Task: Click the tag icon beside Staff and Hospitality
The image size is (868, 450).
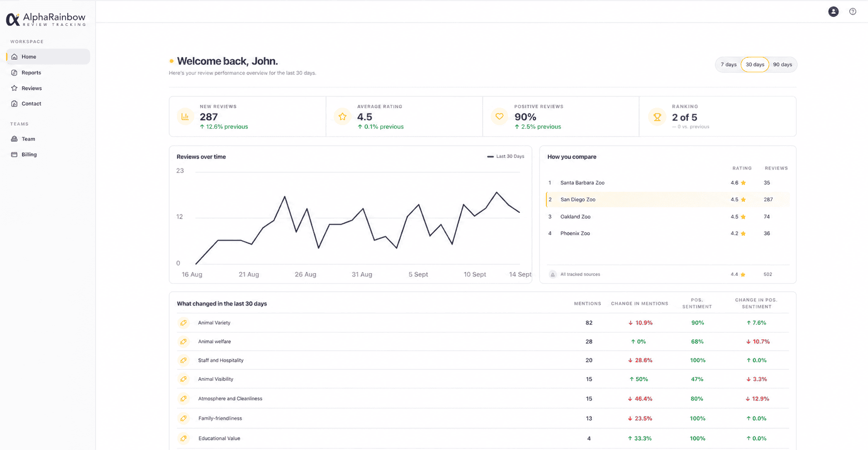Action: (x=183, y=360)
